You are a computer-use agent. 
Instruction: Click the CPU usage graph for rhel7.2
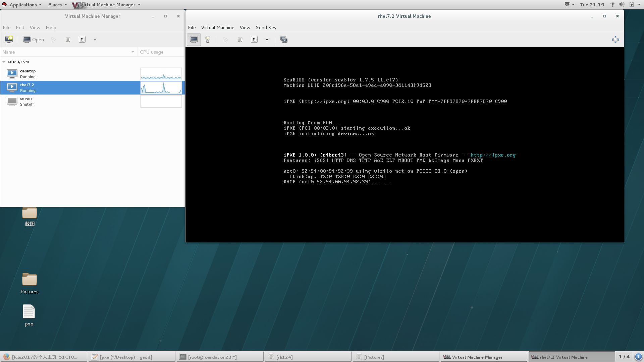coord(161,87)
